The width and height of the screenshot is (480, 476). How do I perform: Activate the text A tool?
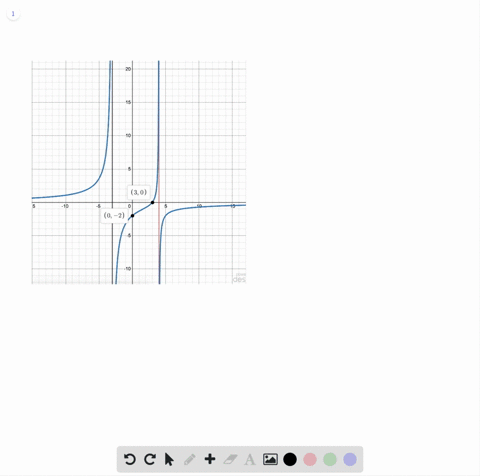[x=250, y=459]
